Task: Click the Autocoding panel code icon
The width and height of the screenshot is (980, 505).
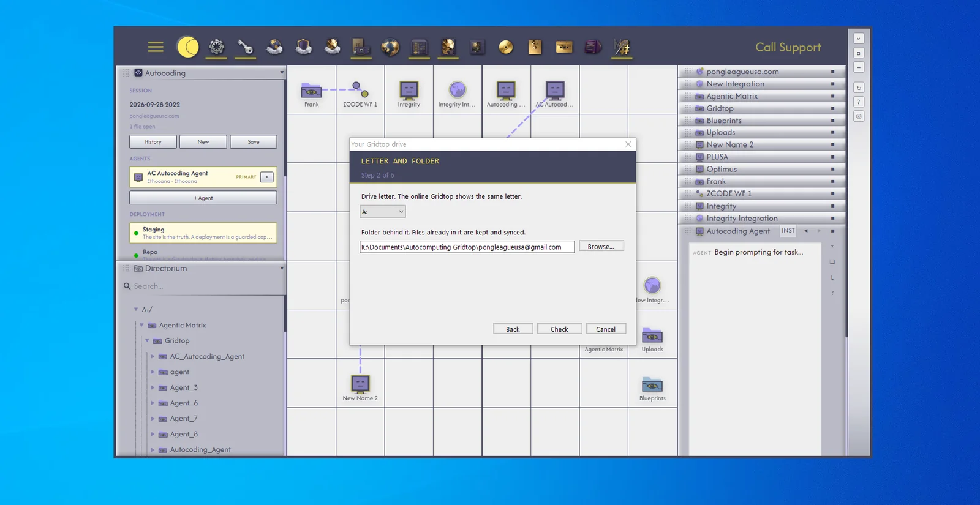Action: 138,73
